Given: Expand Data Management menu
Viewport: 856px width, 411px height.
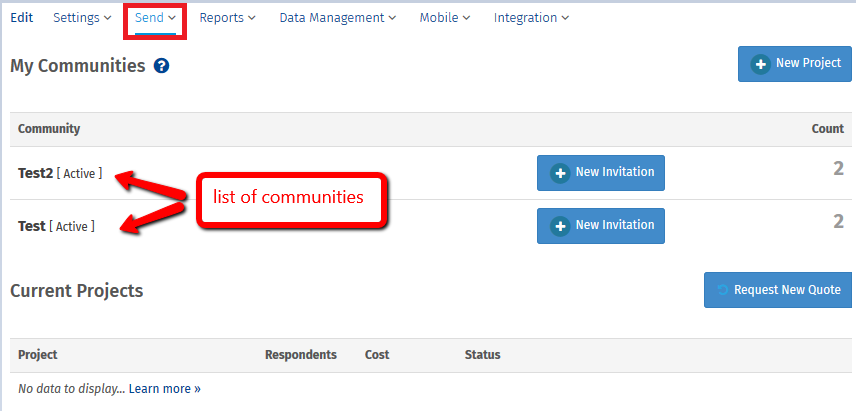Looking at the screenshot, I should coord(337,18).
